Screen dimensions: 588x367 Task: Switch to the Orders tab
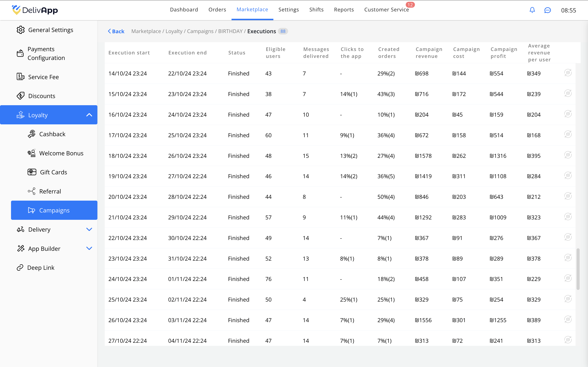pyautogui.click(x=217, y=10)
